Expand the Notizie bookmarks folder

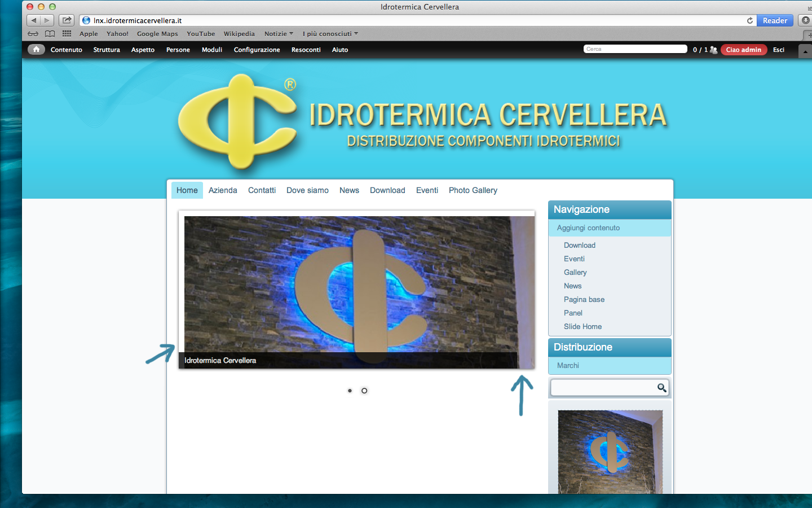279,34
